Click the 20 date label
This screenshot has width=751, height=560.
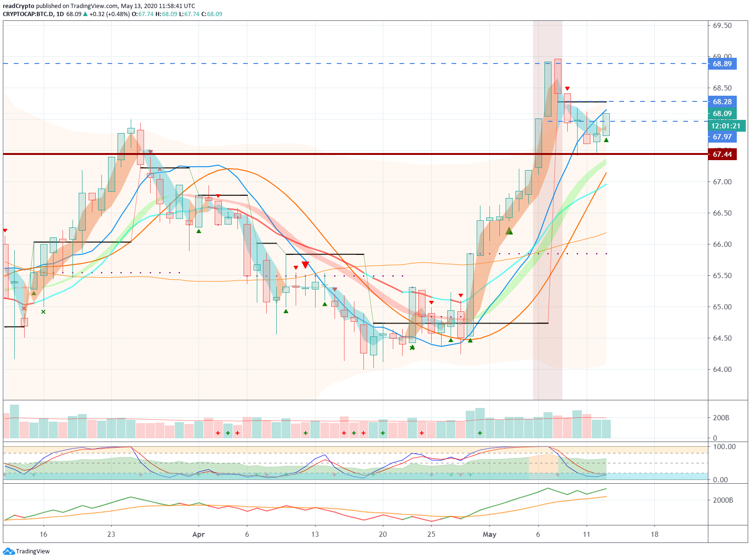(x=383, y=534)
